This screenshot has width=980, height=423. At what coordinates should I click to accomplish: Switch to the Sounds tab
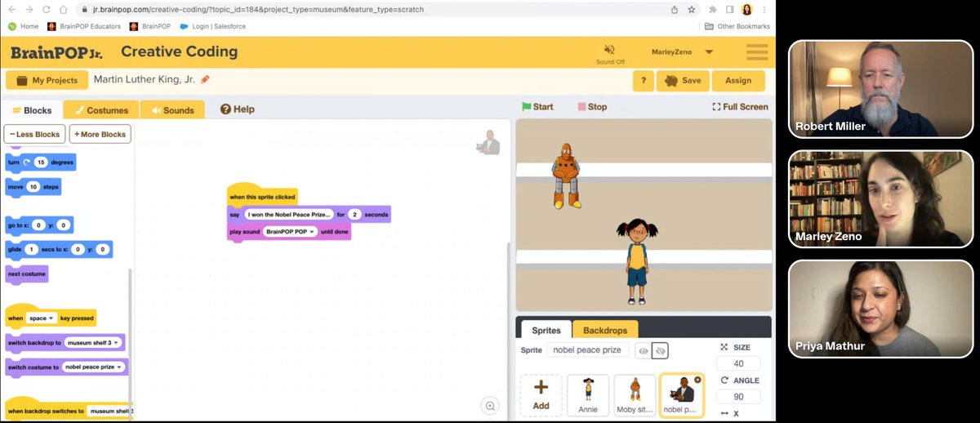pos(172,110)
